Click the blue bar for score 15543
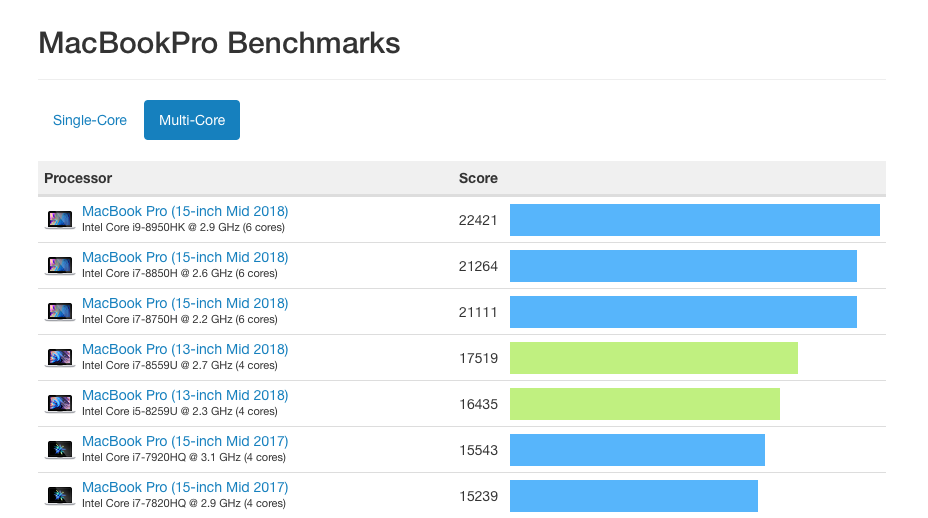 [637, 450]
